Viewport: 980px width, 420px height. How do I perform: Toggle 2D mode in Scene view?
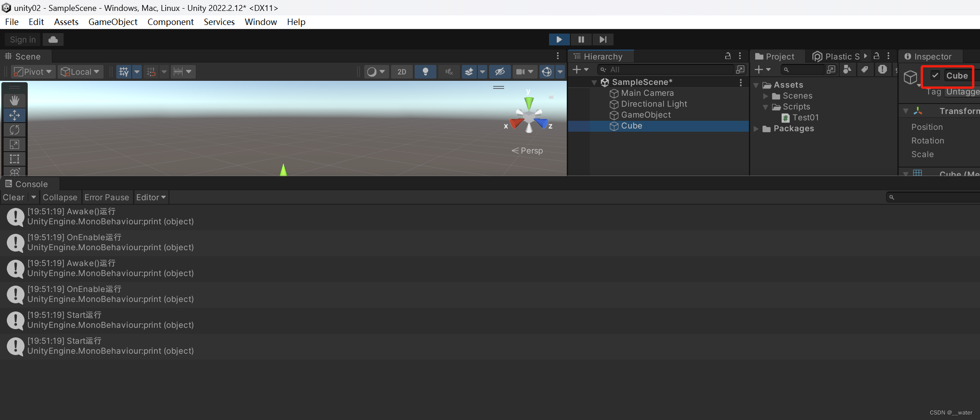tap(401, 71)
